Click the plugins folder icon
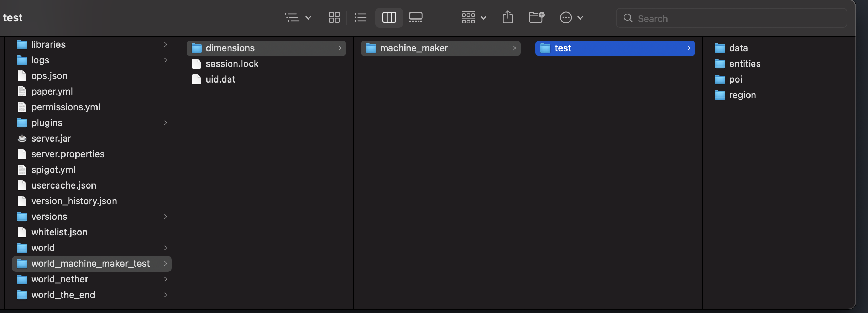This screenshot has width=868, height=313. click(22, 123)
